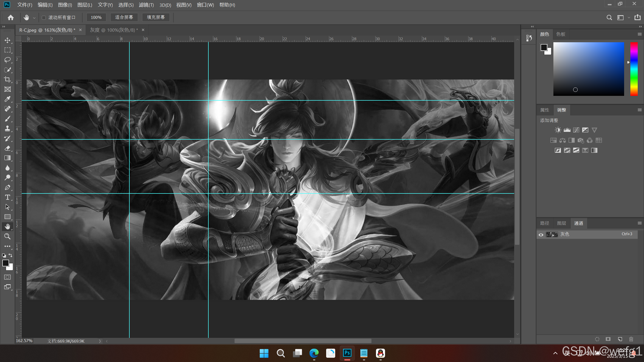Select the Horizontal Type tool
This screenshot has width=644, height=362.
tap(7, 197)
